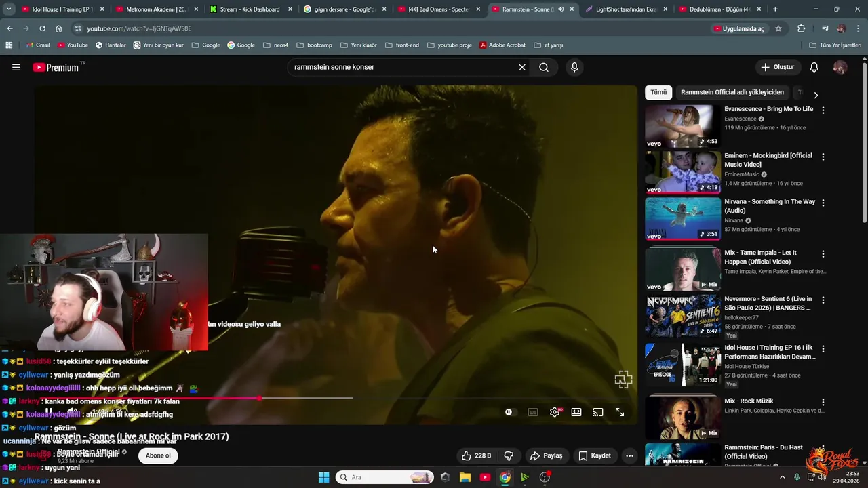
Task: Exit full-width player with arrows icon
Action: [620, 412]
